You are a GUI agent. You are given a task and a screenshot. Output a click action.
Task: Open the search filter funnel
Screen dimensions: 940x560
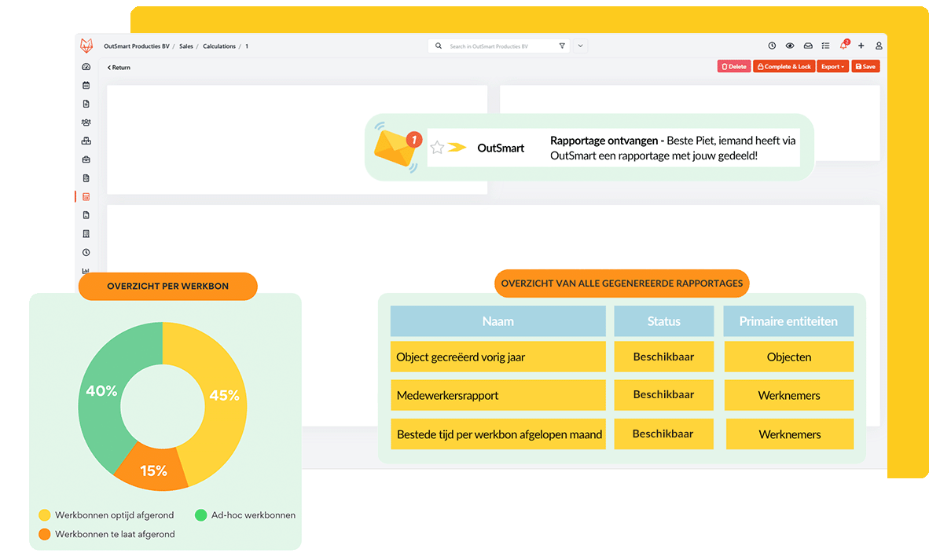[562, 46]
